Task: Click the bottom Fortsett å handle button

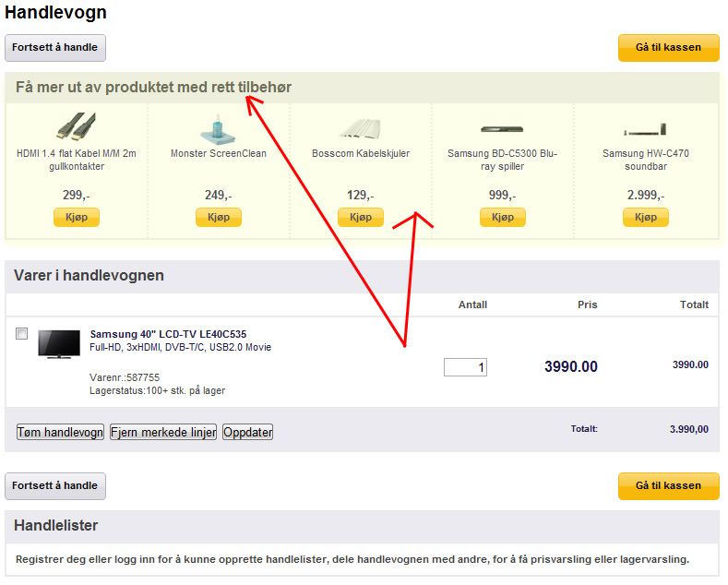Action: (55, 486)
